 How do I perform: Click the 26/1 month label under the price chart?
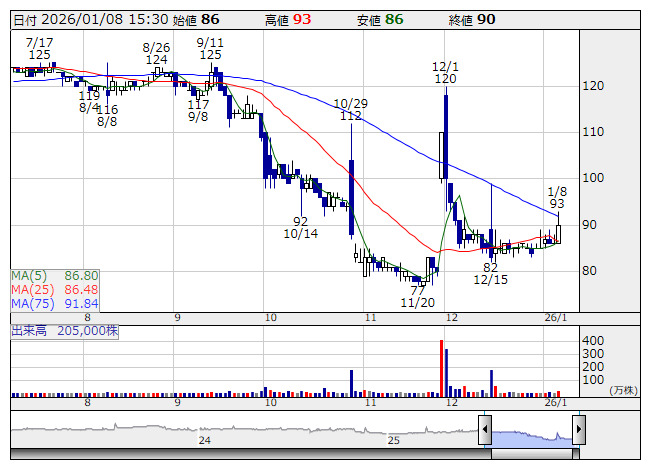point(556,318)
